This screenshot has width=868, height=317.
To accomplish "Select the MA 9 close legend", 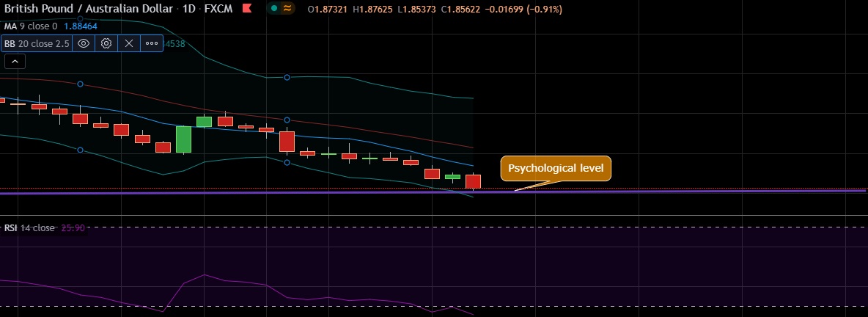I will 31,26.
